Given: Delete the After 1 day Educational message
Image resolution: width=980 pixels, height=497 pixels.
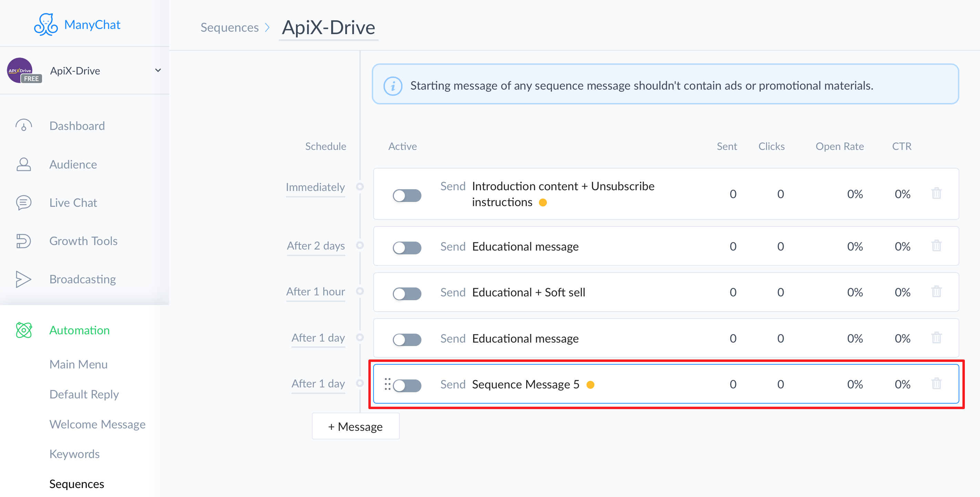Looking at the screenshot, I should (x=936, y=337).
